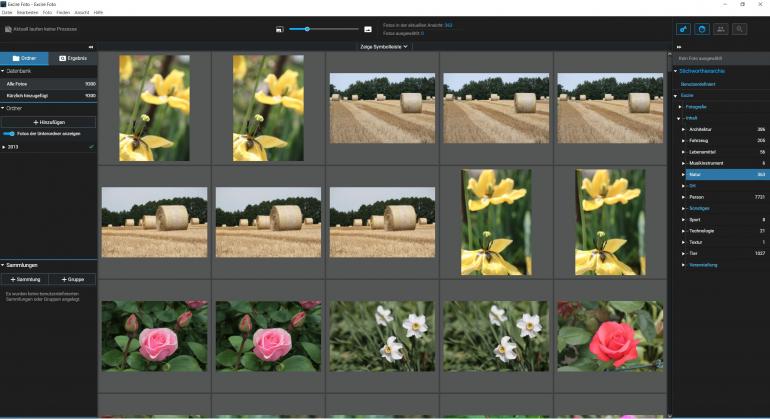
Task: Switch to the Ergebnis tab
Action: pyautogui.click(x=73, y=59)
